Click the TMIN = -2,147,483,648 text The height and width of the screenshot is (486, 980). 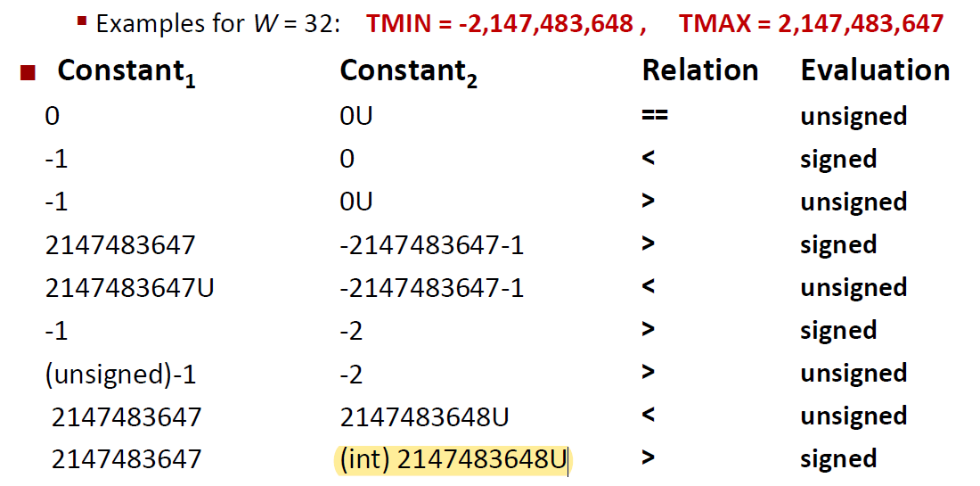click(x=505, y=24)
